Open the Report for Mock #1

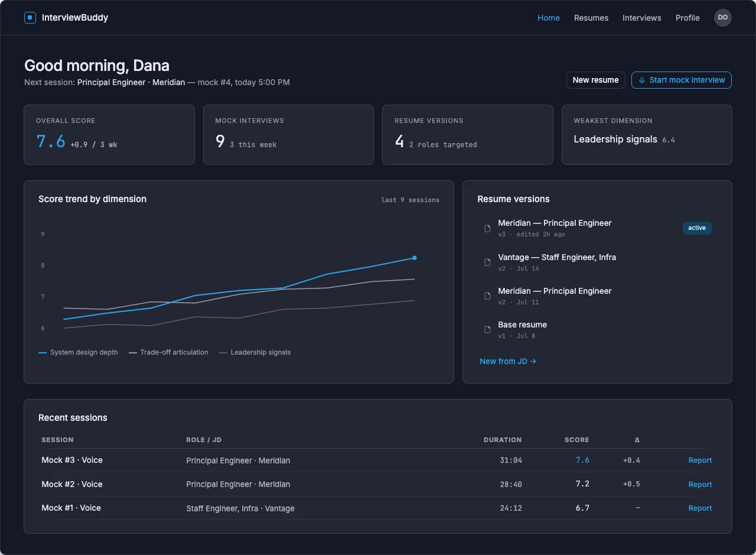click(x=700, y=508)
